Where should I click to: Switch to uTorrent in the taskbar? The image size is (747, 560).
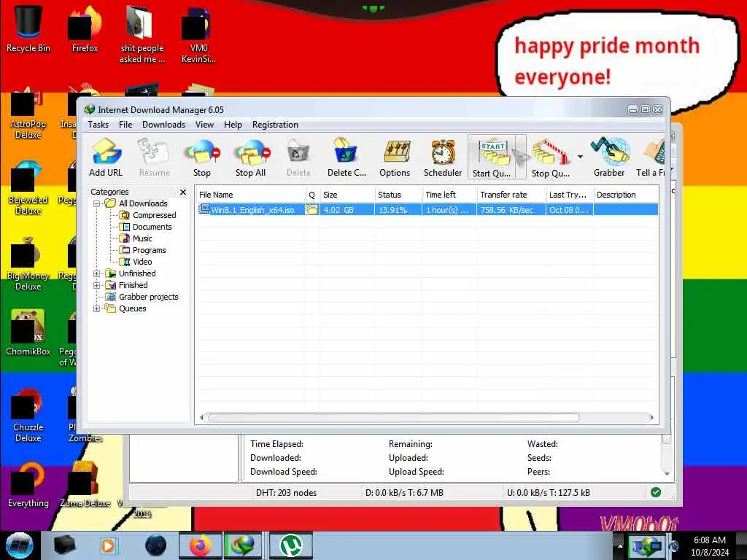click(x=291, y=545)
